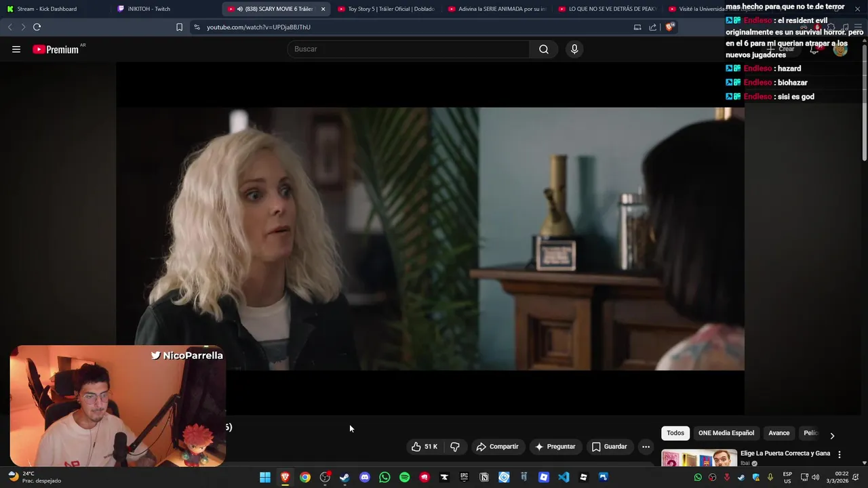Open Elige La Puerta Correcta video title
This screenshot has height=488, width=868.
[785, 453]
